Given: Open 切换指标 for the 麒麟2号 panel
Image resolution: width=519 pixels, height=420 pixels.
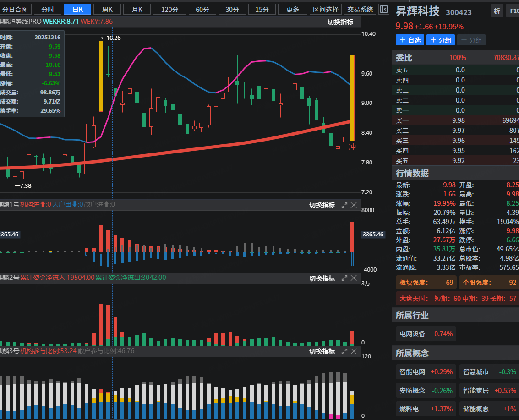Looking at the screenshot, I should click(322, 278).
